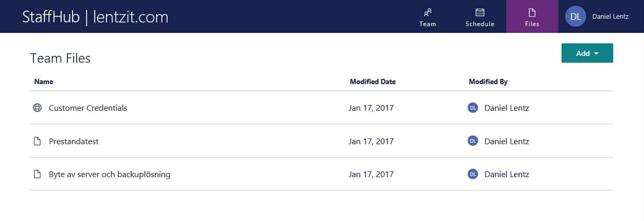Sort files by Modified Date column
Image resolution: width=644 pixels, height=221 pixels.
click(373, 82)
